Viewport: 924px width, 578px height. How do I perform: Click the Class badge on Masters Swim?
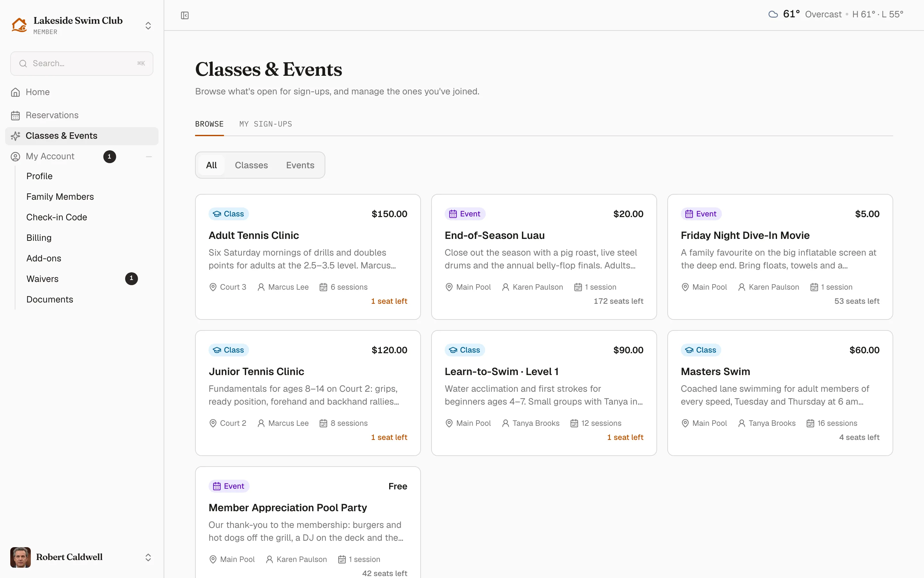[701, 350]
